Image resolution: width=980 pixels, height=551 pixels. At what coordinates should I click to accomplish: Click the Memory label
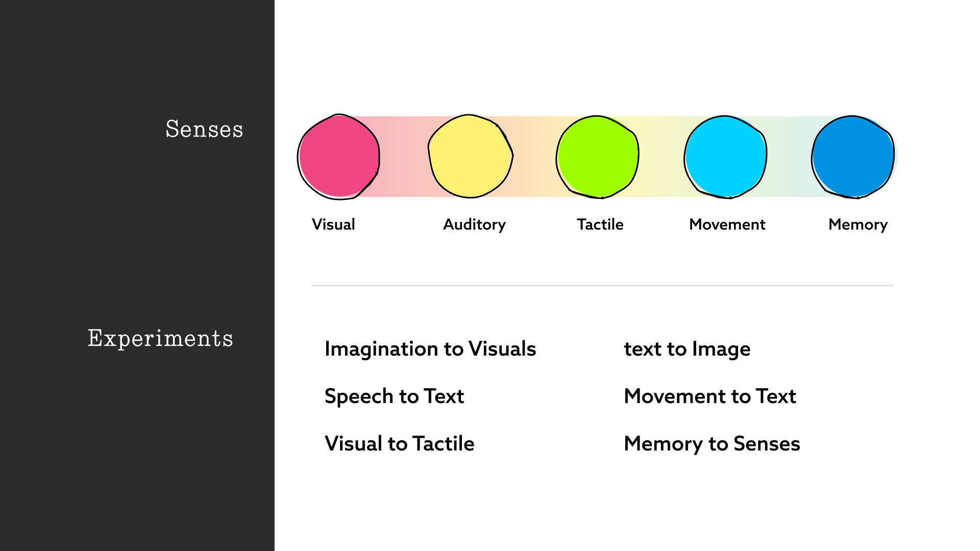click(858, 224)
